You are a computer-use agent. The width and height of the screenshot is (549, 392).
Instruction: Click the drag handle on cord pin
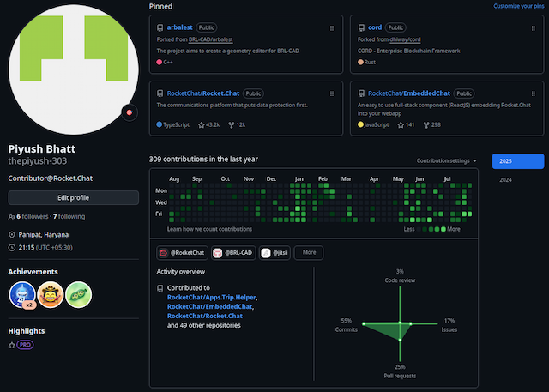coord(534,27)
